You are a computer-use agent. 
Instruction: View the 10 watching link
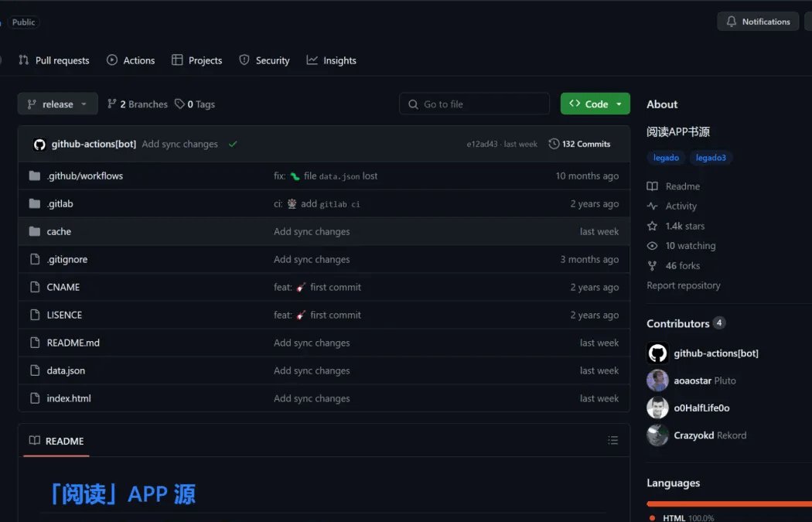(x=681, y=246)
